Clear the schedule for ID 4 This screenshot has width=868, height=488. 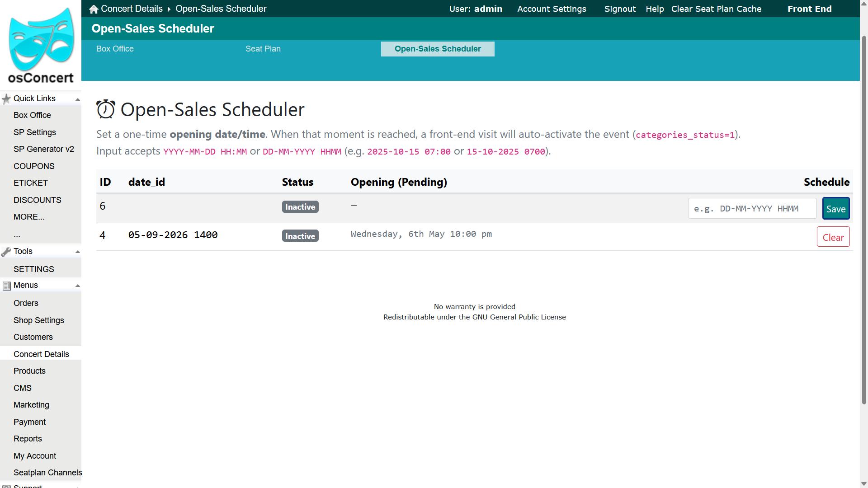coord(833,237)
